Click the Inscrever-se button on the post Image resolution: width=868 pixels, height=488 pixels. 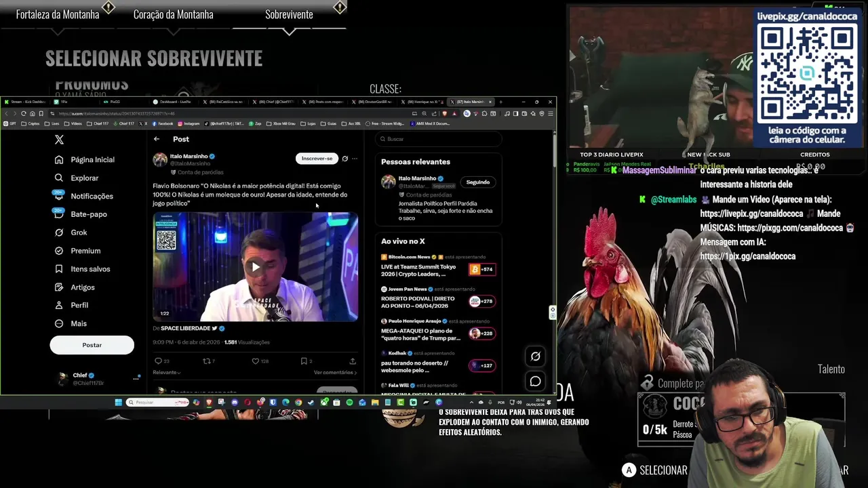tap(317, 159)
